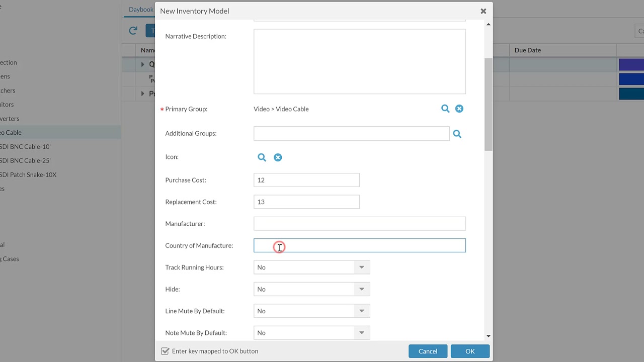Clear the Primary Group with the X icon
Viewport: 644px width, 362px height.
(x=459, y=109)
